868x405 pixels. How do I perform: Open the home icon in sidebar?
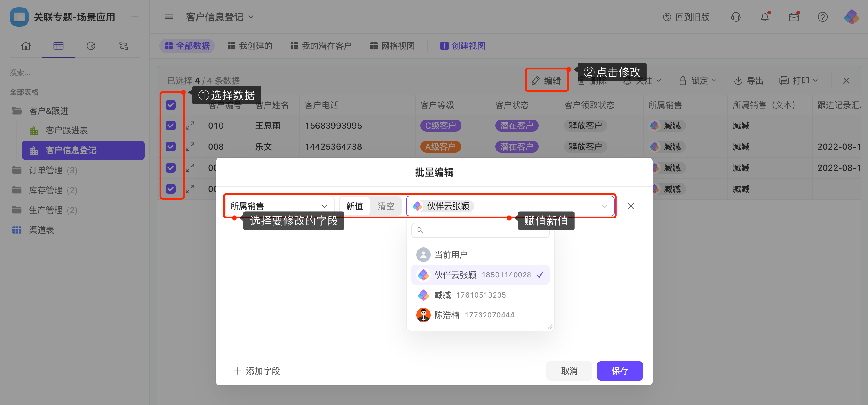click(26, 46)
